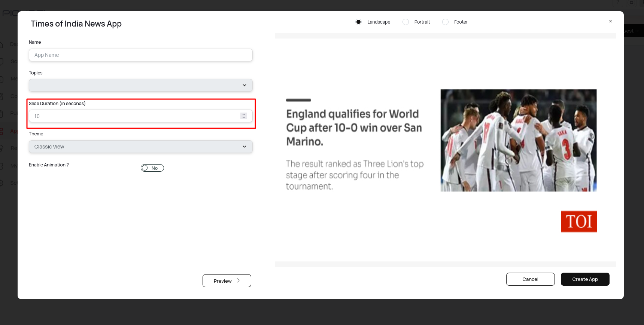The width and height of the screenshot is (644, 325).
Task: Click the red TOI logo in preview
Action: click(578, 221)
